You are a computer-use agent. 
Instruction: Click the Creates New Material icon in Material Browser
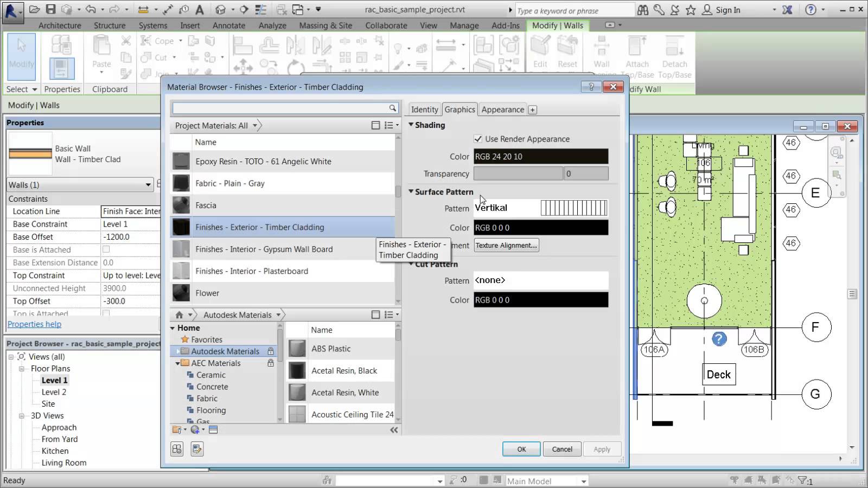pyautogui.click(x=176, y=448)
